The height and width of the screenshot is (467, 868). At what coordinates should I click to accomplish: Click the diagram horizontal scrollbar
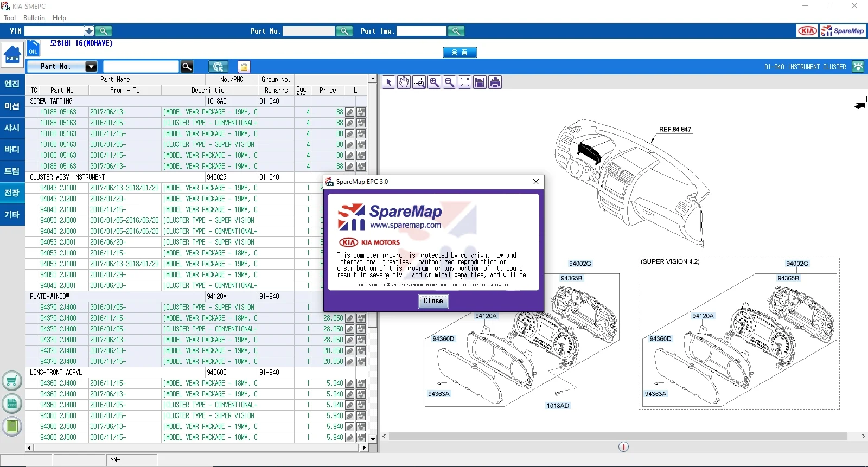pyautogui.click(x=618, y=436)
